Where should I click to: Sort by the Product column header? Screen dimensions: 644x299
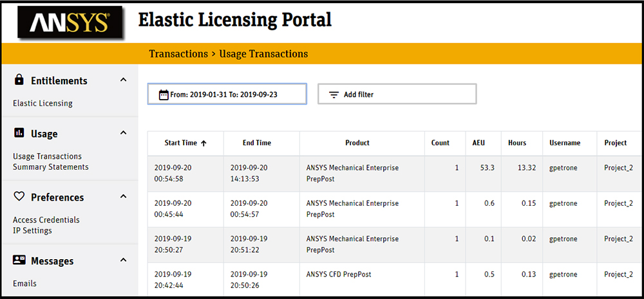(357, 143)
